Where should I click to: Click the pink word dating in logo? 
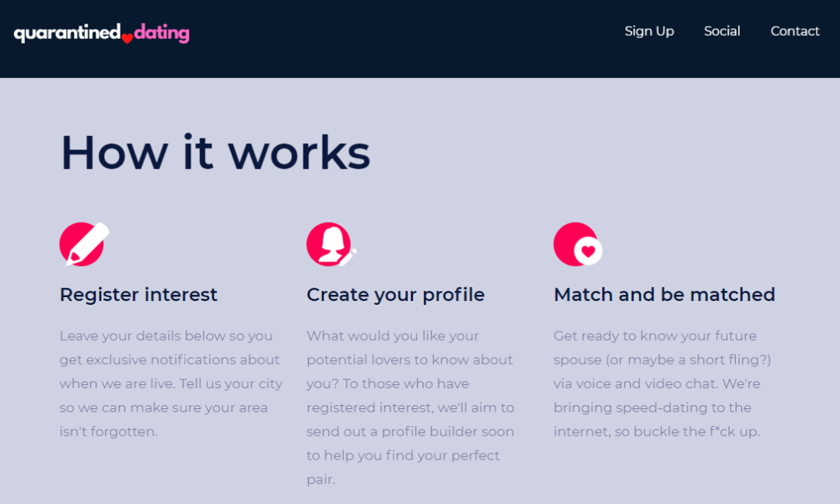coord(162,33)
